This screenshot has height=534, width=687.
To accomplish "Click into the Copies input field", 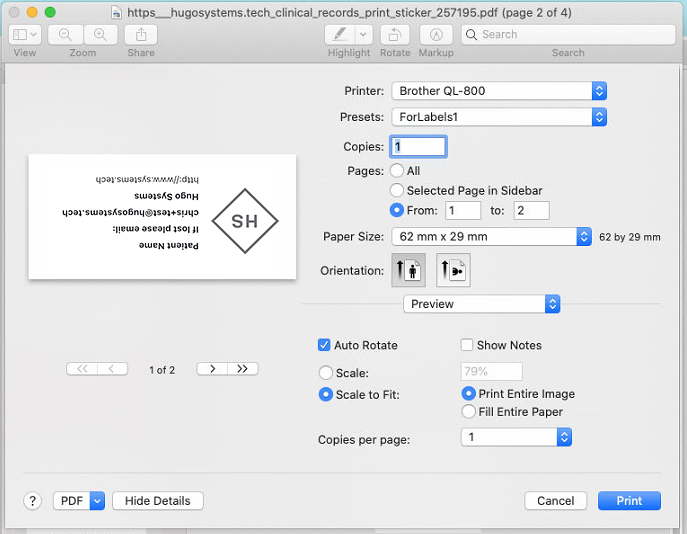I will (x=418, y=147).
